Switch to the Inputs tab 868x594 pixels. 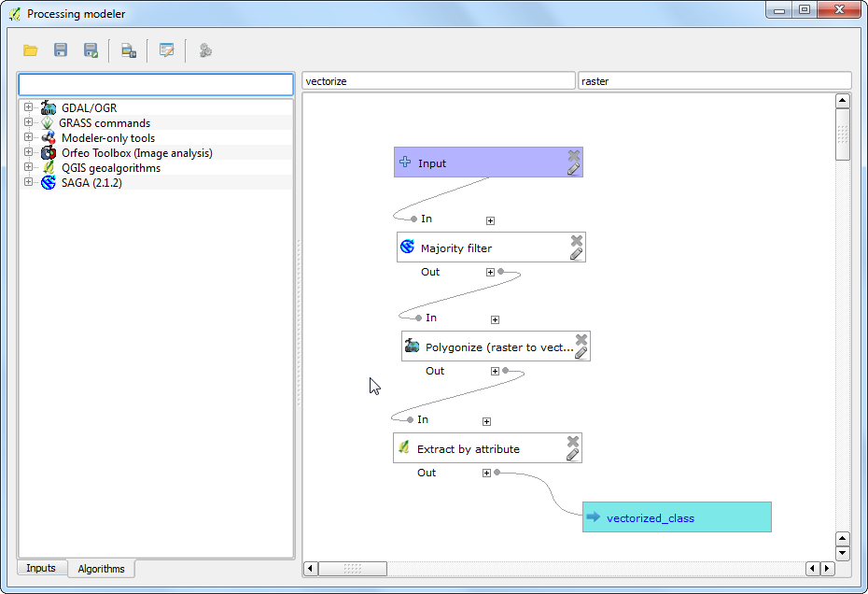[41, 568]
